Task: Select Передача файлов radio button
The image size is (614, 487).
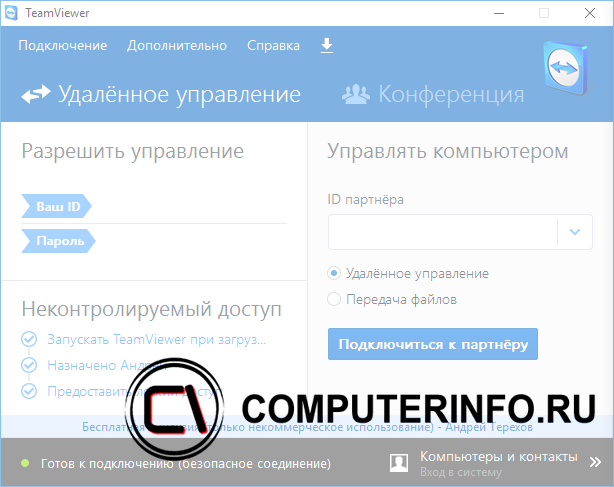Action: pyautogui.click(x=334, y=299)
